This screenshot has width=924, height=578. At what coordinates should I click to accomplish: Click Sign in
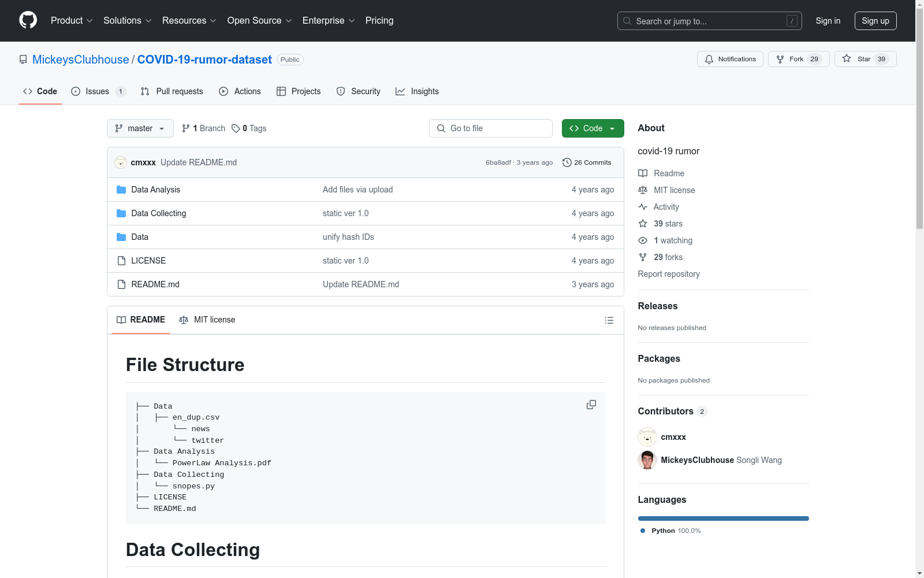828,21
